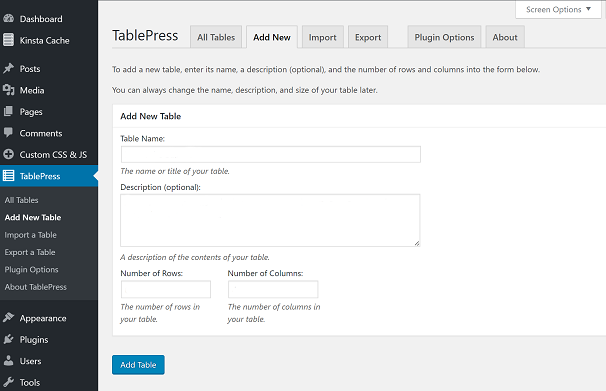Click into the Description text area
The height and width of the screenshot is (391, 606).
[270, 220]
